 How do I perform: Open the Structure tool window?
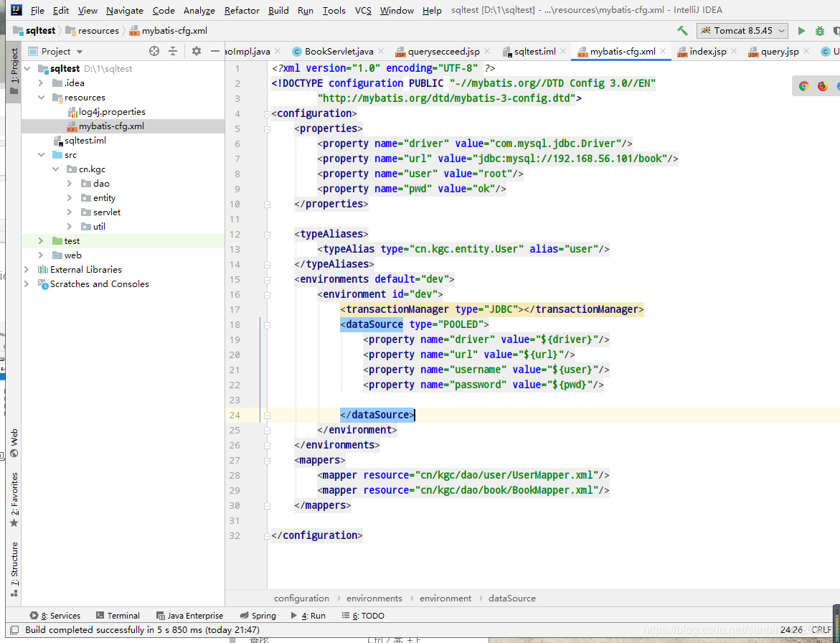click(x=14, y=568)
